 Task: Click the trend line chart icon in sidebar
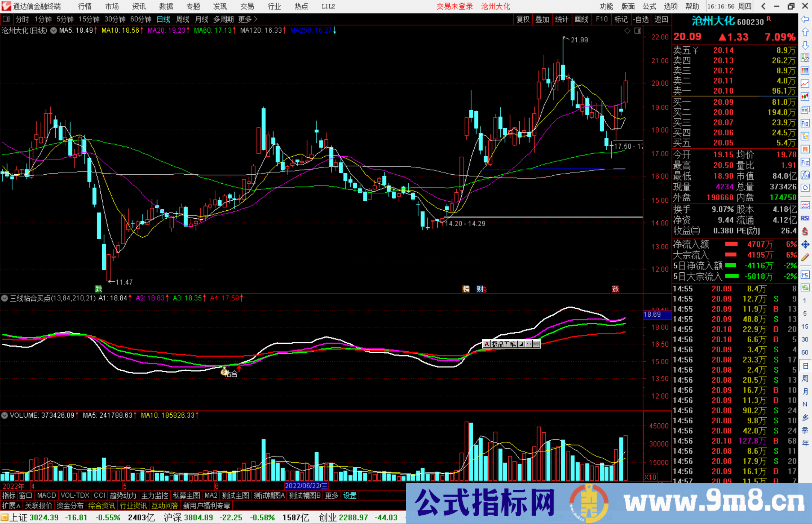tap(805, 83)
